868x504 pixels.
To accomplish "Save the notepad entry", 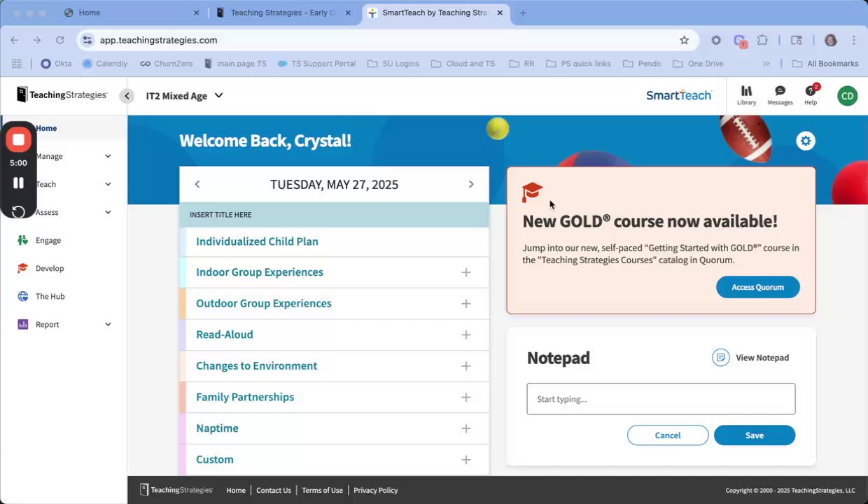I will click(755, 435).
